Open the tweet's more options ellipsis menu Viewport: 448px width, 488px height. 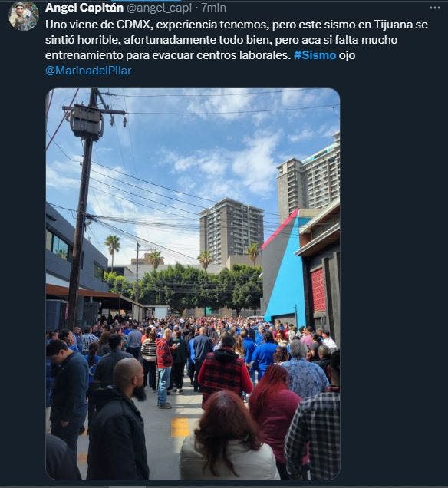point(435,8)
